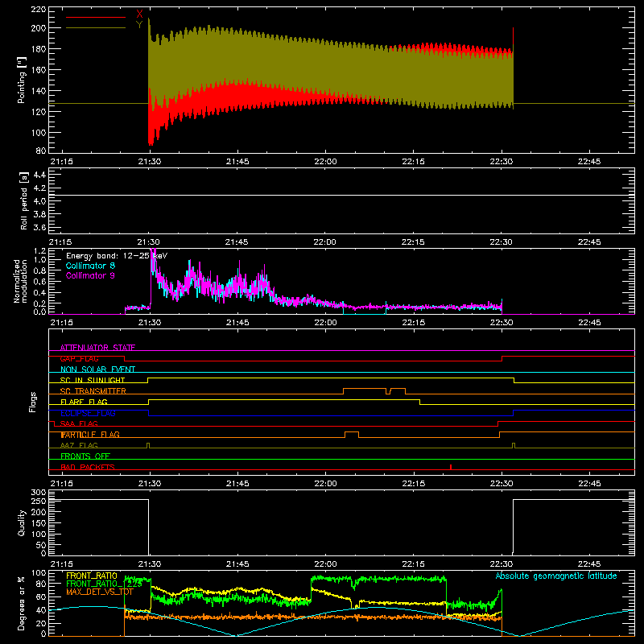Click the Quality axis title
Screen dimensions: 644x644
pyautogui.click(x=22, y=522)
